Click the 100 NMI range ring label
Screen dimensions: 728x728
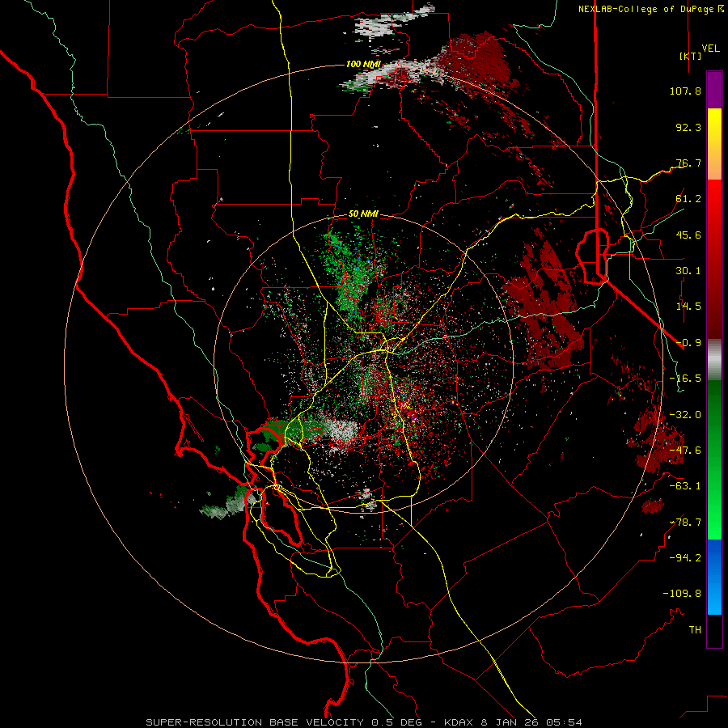[x=363, y=64]
